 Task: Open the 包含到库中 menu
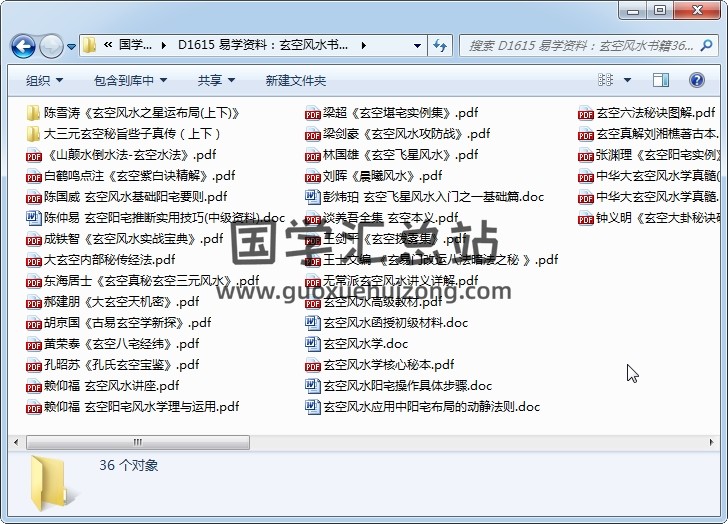tap(130, 80)
